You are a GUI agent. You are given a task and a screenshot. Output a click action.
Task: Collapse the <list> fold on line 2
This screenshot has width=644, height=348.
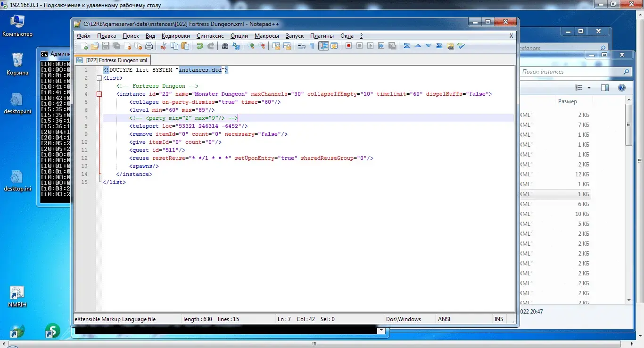pyautogui.click(x=99, y=78)
